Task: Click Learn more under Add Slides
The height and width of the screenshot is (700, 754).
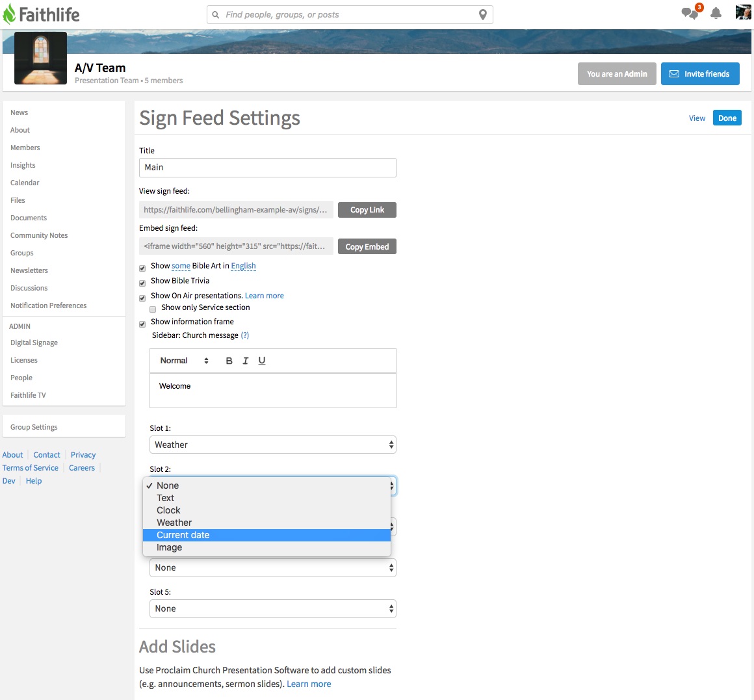Action: [309, 684]
